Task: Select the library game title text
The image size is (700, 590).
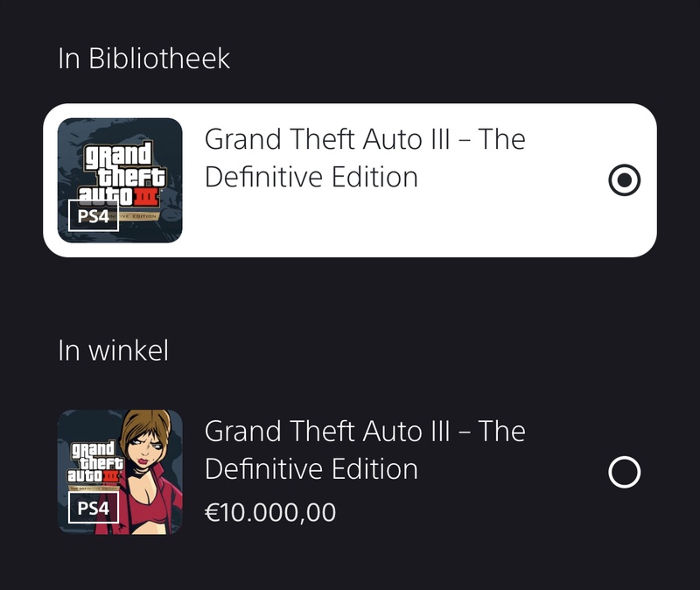Action: tap(365, 158)
